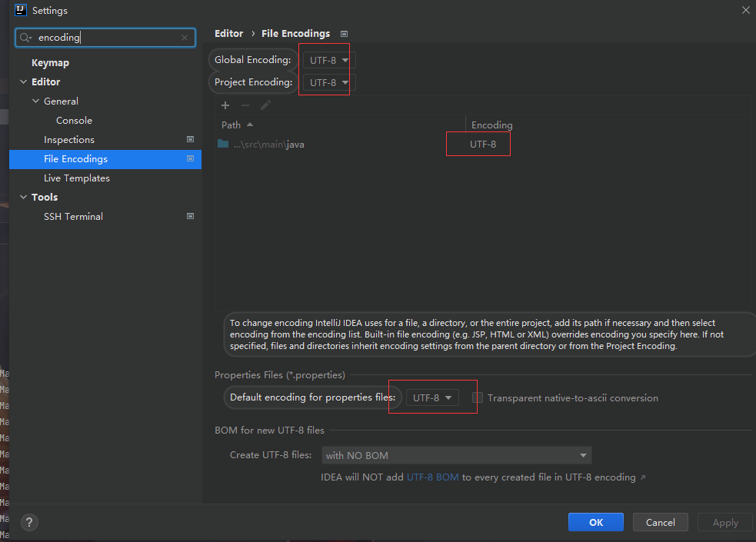Click the Apply button

tap(725, 522)
